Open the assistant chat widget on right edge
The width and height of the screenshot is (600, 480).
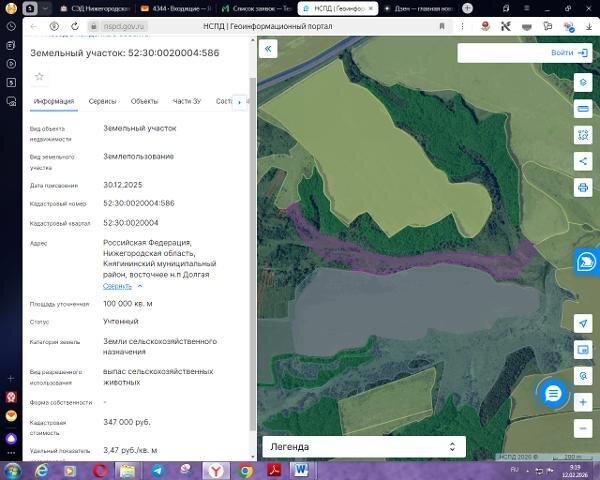pos(586,262)
